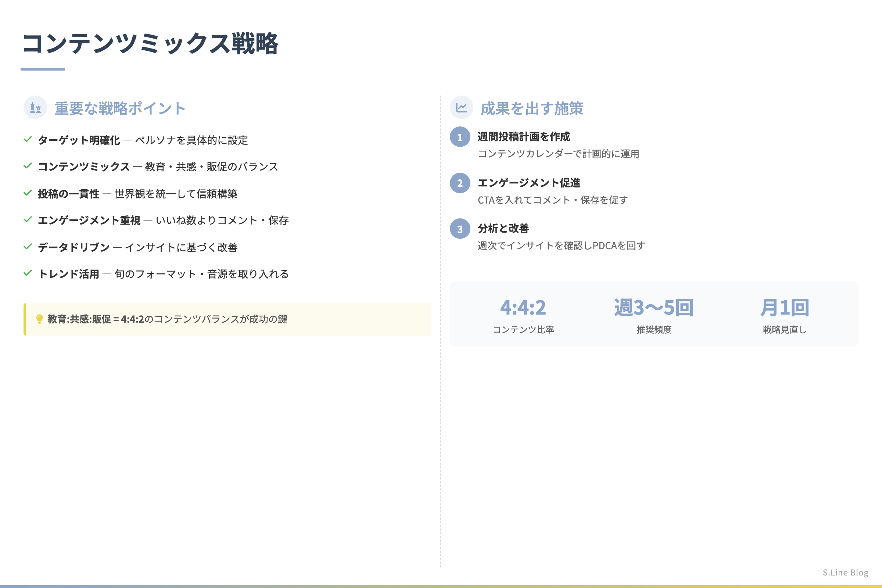Click the checkmark beside 投稿の一貫性
The height and width of the screenshot is (588, 882).
pos(28,193)
